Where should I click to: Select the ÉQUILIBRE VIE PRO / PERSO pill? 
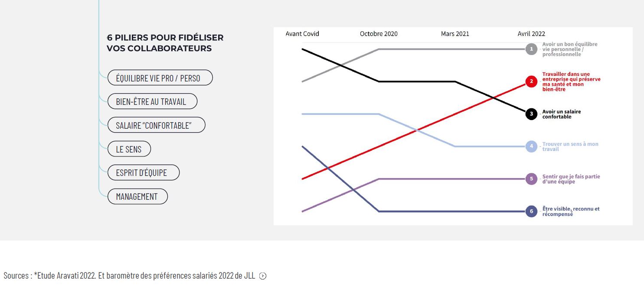click(x=160, y=78)
